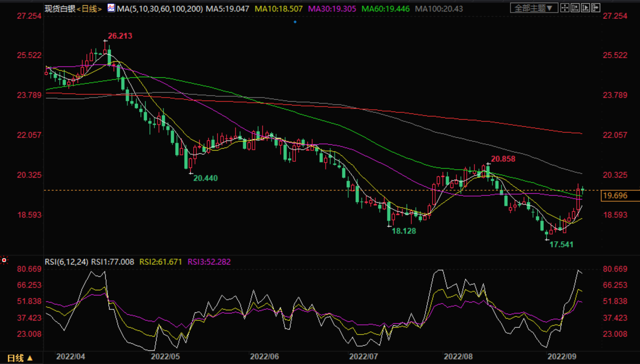
Task: Click the red alert marker beside RSI panel
Action: pyautogui.click(x=4, y=260)
